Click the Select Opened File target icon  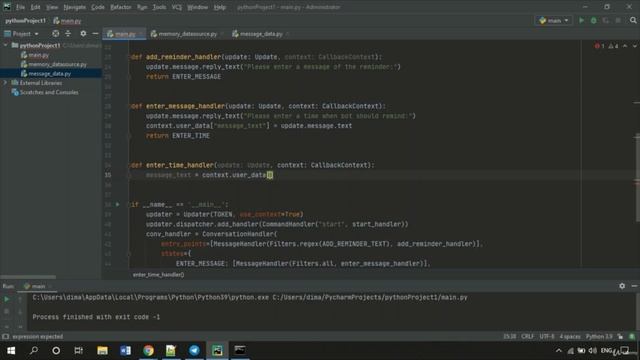click(56, 34)
